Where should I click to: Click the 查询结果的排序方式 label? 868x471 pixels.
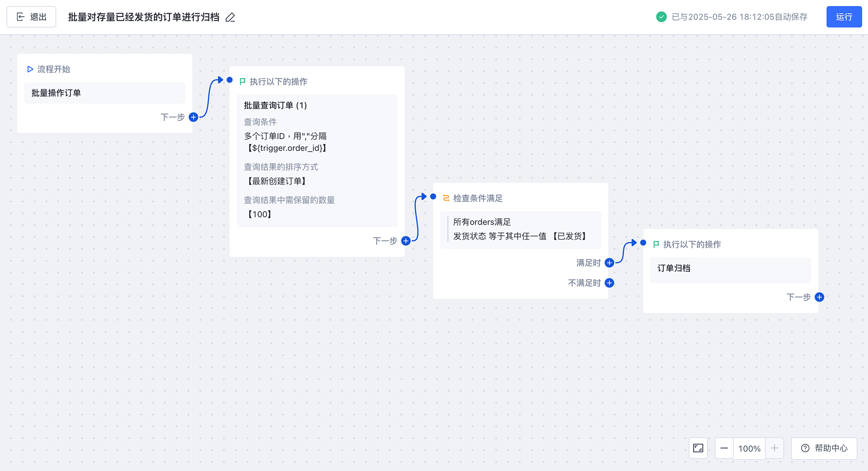[281, 167]
